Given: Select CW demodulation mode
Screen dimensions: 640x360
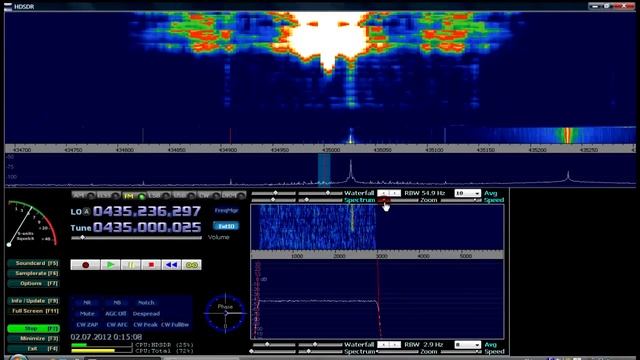Looking at the screenshot, I should pyautogui.click(x=209, y=196).
